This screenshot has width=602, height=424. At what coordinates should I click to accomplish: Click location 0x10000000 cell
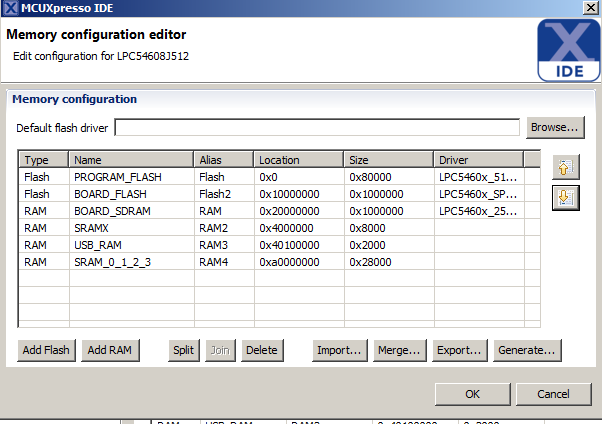tap(299, 194)
